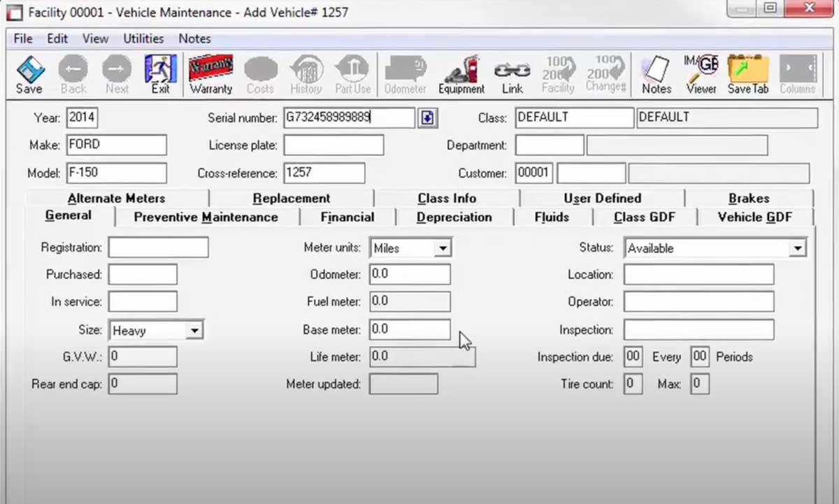This screenshot has height=504, width=839.
Task: Open the Warranty tool
Action: (x=210, y=74)
